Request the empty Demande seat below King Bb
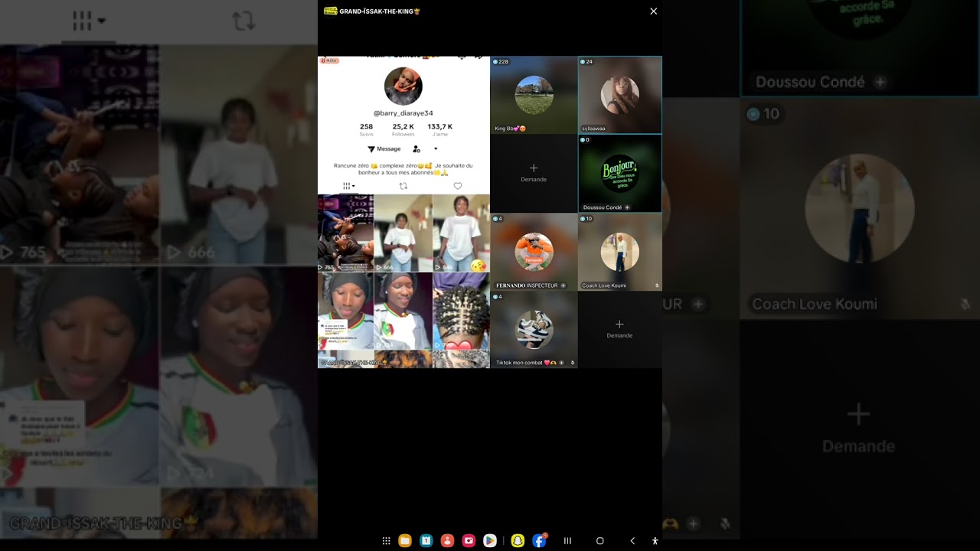The image size is (980, 551). coord(534,172)
